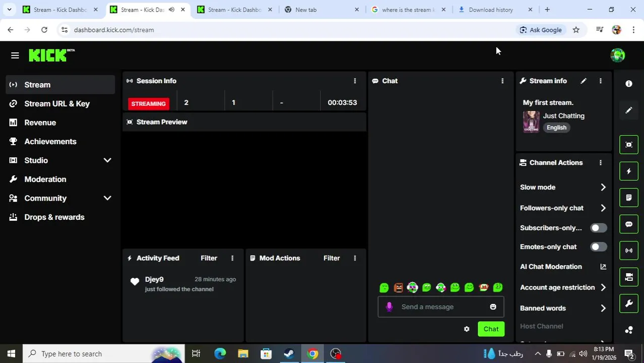
Task: Click the Ask Google button in the address bar
Action: pyautogui.click(x=541, y=30)
